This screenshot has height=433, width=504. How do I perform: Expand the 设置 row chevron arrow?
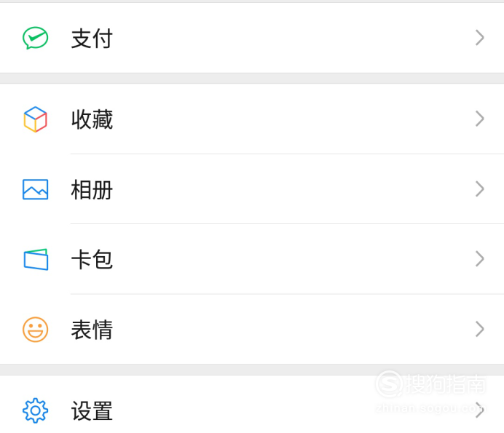click(479, 410)
